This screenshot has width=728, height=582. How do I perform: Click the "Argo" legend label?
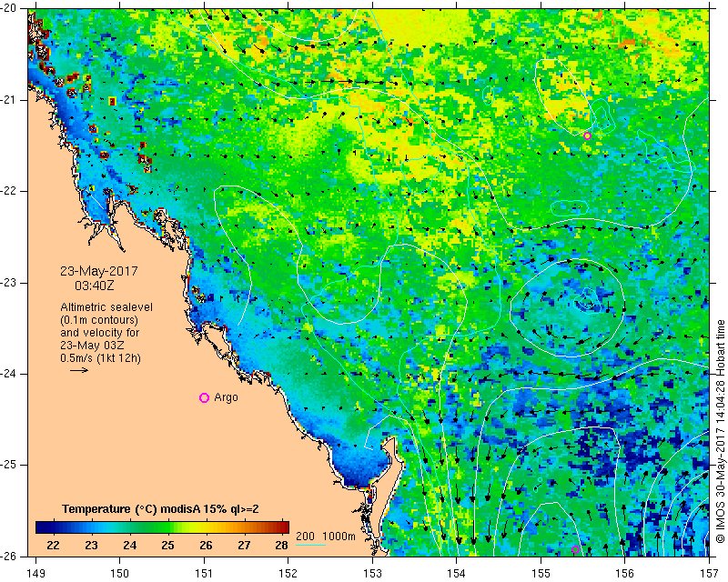pyautogui.click(x=226, y=397)
